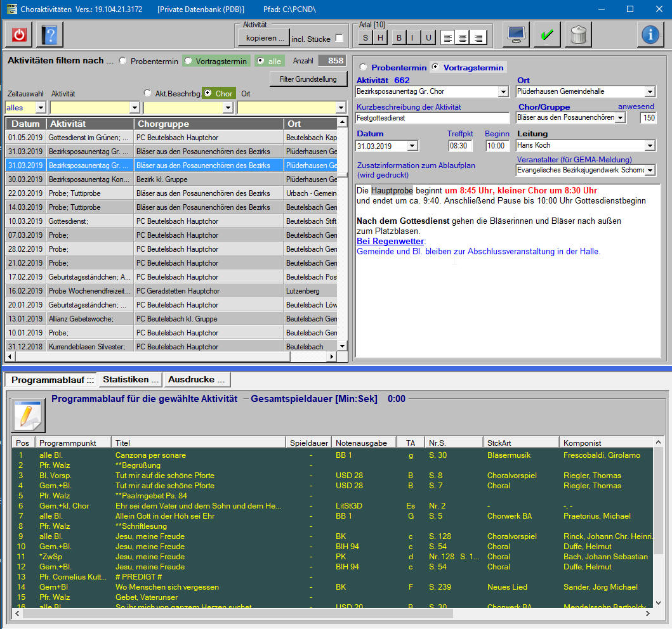
Task: Click the activity list vertical scrollbar down arrow
Action: tap(342, 346)
